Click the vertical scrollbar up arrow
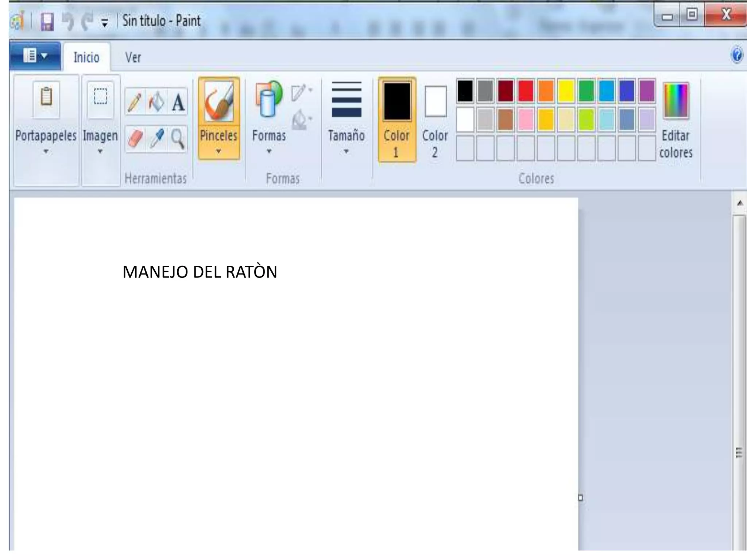Viewport: 747px width, 560px height. click(740, 203)
